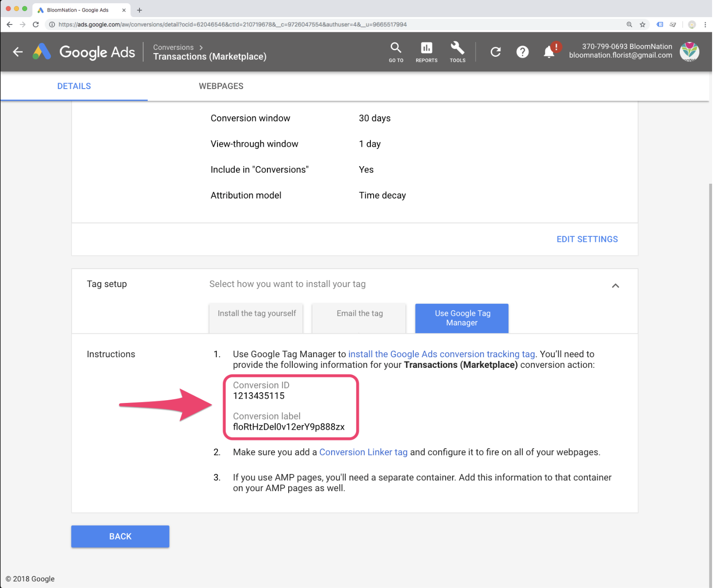Click the View-through window value 1 day
This screenshot has height=588, width=713.
coord(370,144)
